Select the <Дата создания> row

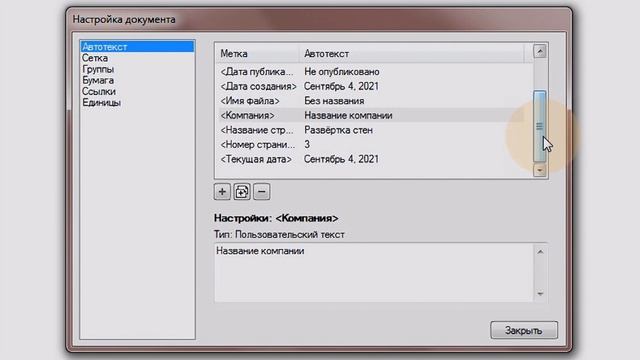tap(371, 86)
